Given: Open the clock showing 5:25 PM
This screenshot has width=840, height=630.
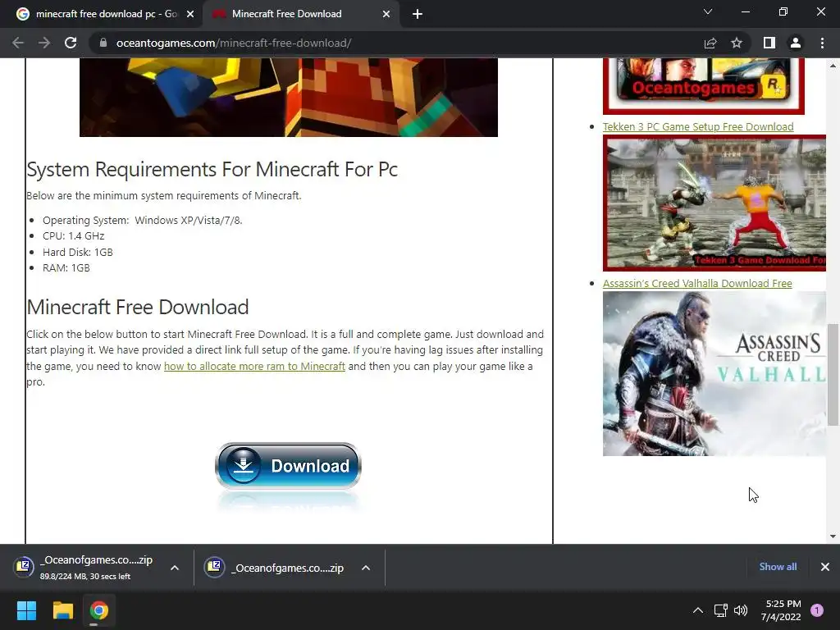Looking at the screenshot, I should point(781,610).
